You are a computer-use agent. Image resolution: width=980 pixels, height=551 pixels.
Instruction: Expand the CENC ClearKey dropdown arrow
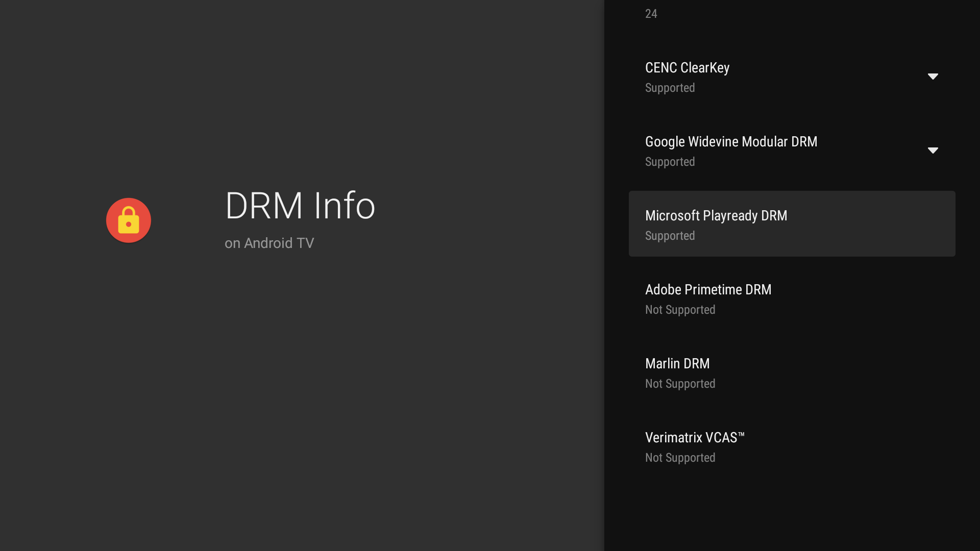point(933,77)
